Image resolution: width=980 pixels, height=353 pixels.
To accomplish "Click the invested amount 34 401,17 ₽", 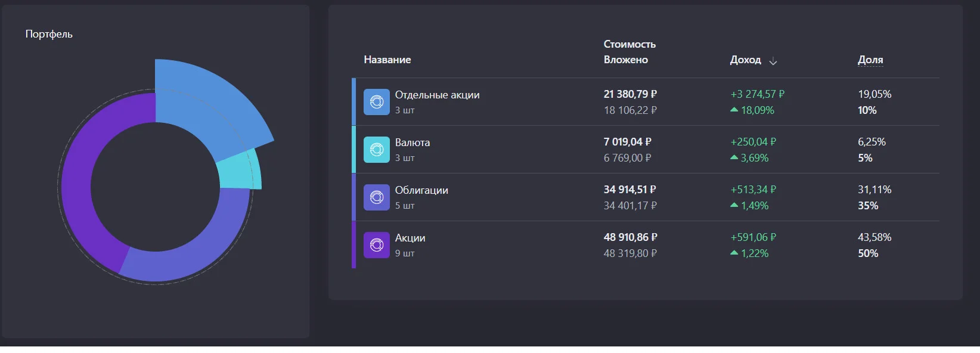I will click(630, 206).
